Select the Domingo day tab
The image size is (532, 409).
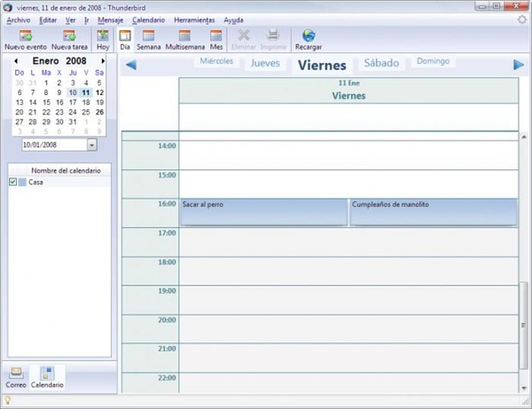[434, 61]
